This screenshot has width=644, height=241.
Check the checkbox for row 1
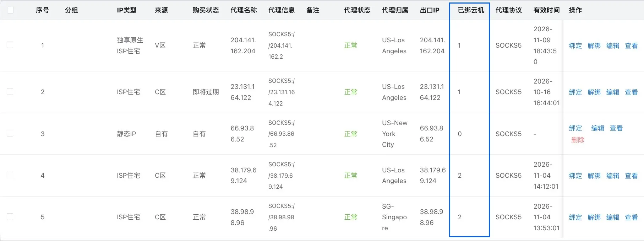10,45
